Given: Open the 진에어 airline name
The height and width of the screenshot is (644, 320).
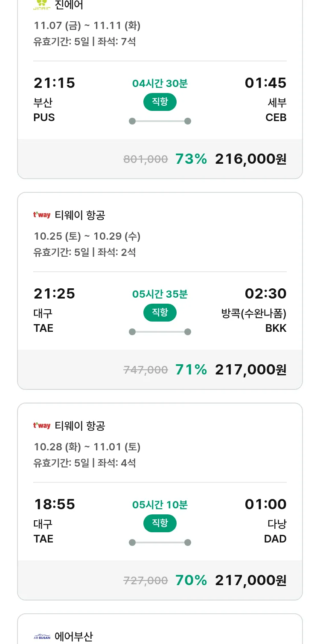Looking at the screenshot, I should tap(69, 5).
